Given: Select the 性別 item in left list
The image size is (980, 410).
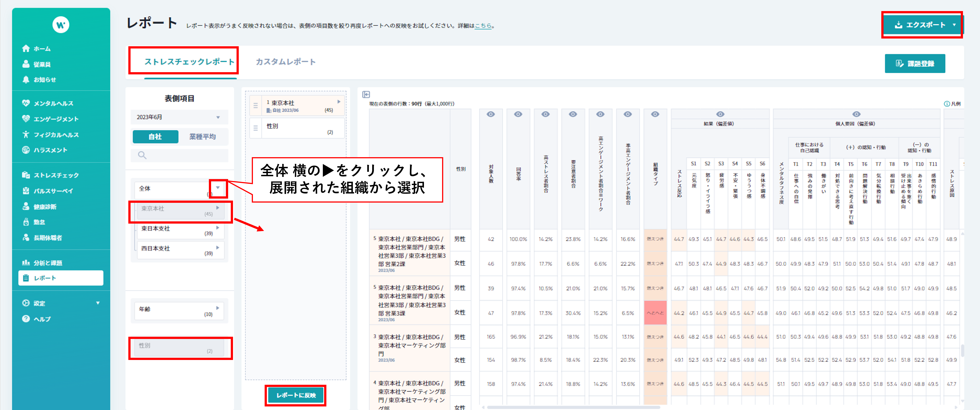Looking at the screenshot, I should [179, 348].
